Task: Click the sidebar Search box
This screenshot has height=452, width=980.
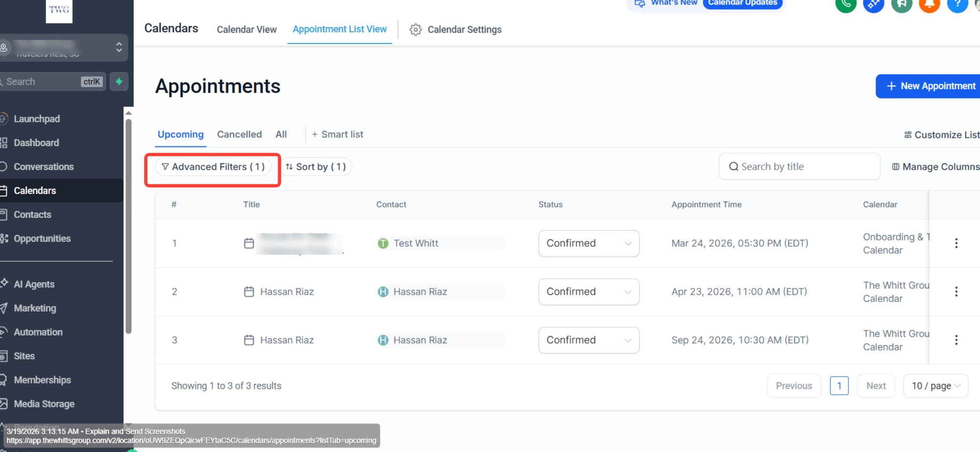Action: point(52,81)
